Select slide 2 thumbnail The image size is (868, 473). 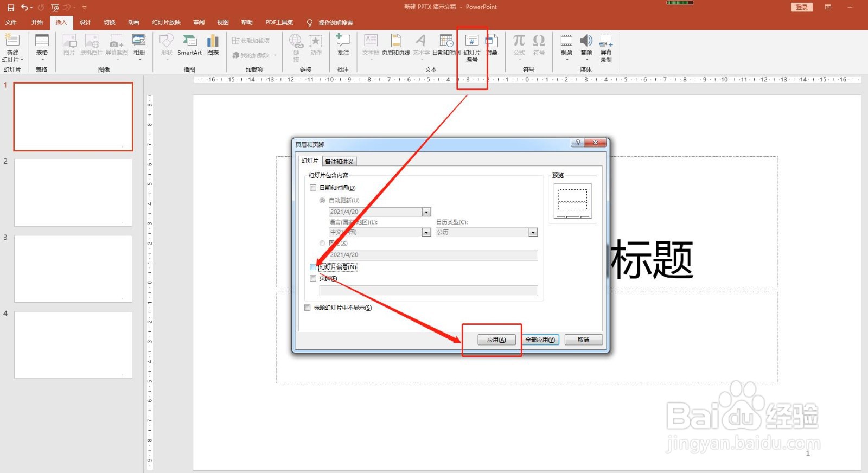coord(73,193)
